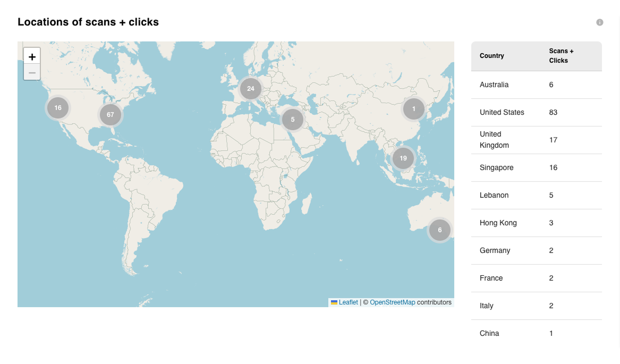The image size is (620, 364).
Task: Select the Germany table row
Action: pyautogui.click(x=537, y=250)
